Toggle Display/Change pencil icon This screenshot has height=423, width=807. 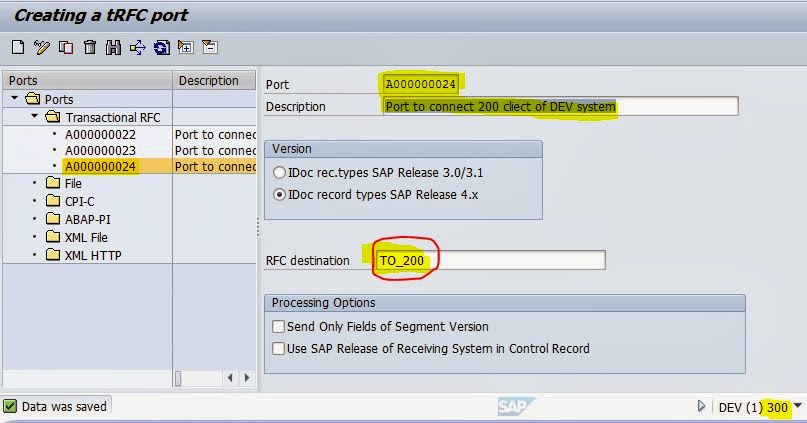tap(42, 47)
